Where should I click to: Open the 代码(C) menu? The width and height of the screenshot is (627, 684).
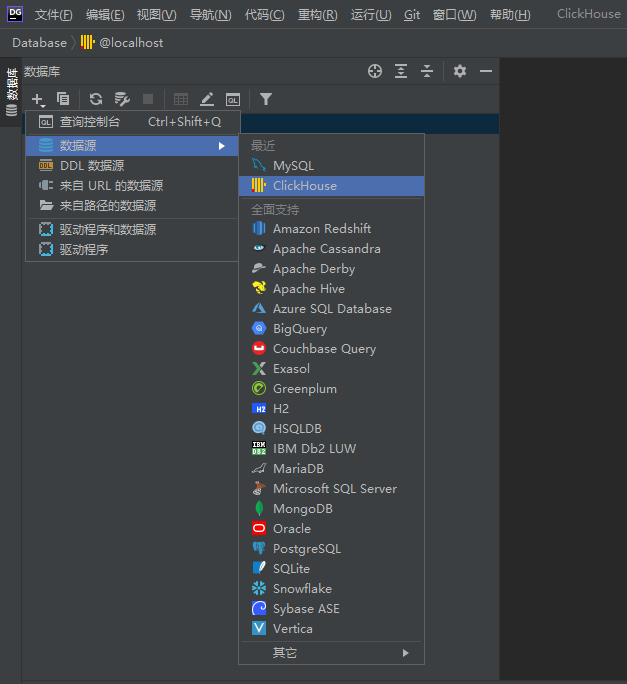coord(265,15)
